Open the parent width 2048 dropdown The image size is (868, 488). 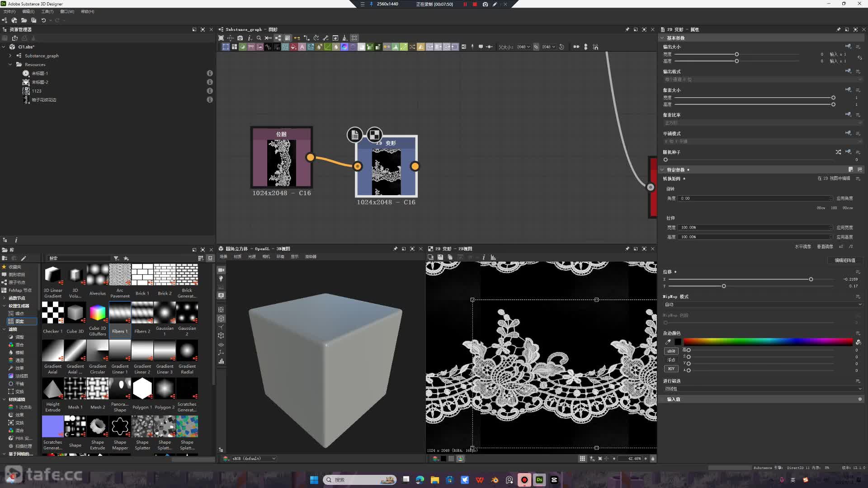pyautogui.click(x=524, y=47)
